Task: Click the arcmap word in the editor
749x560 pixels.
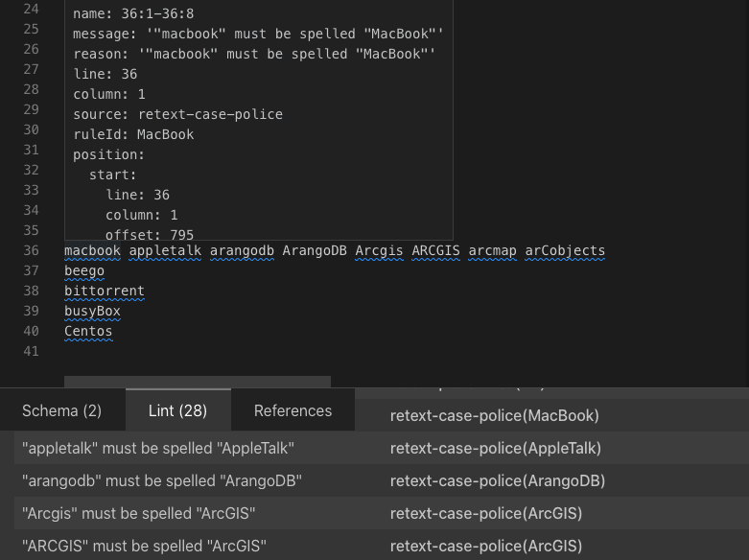Action: click(x=493, y=250)
